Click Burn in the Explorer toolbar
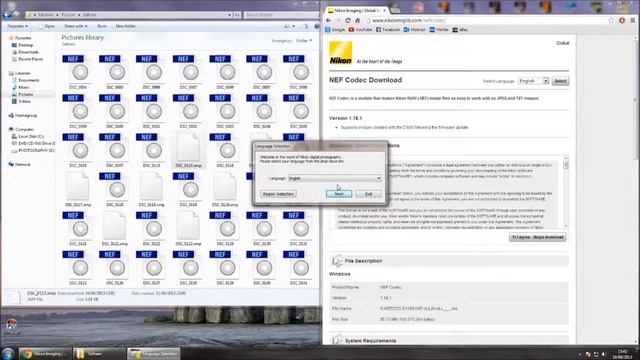 [x=102, y=26]
